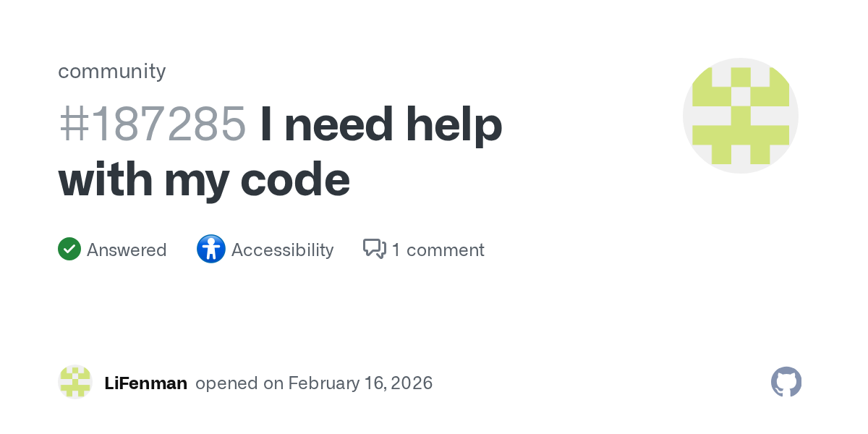Select discussion number #187285
Image resolution: width=868 pixels, height=434 pixels.
[152, 124]
